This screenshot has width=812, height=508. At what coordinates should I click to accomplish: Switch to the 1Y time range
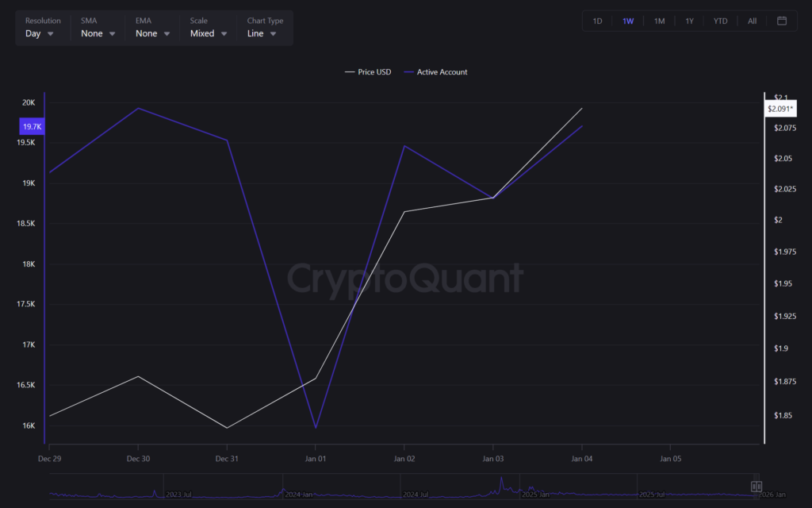(x=689, y=21)
